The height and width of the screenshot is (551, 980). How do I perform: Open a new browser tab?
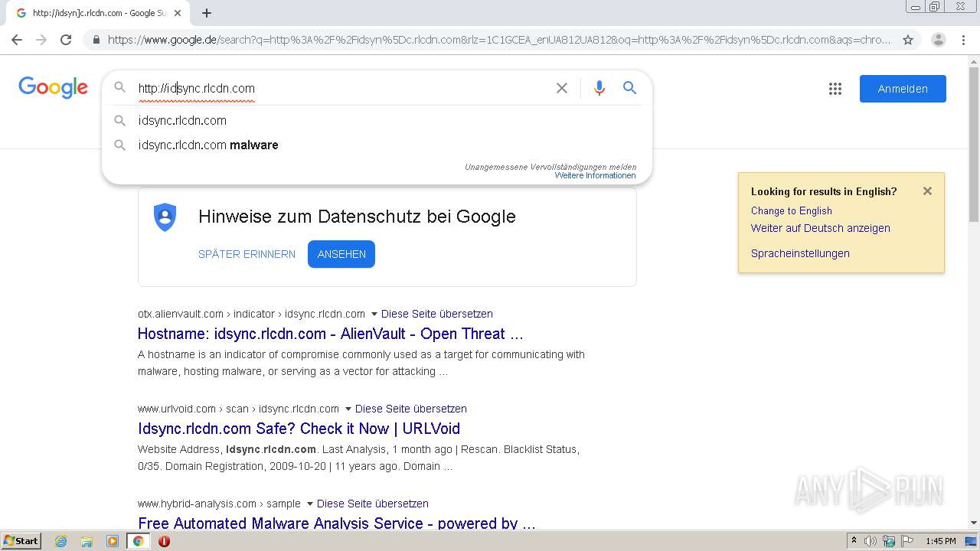click(x=206, y=13)
